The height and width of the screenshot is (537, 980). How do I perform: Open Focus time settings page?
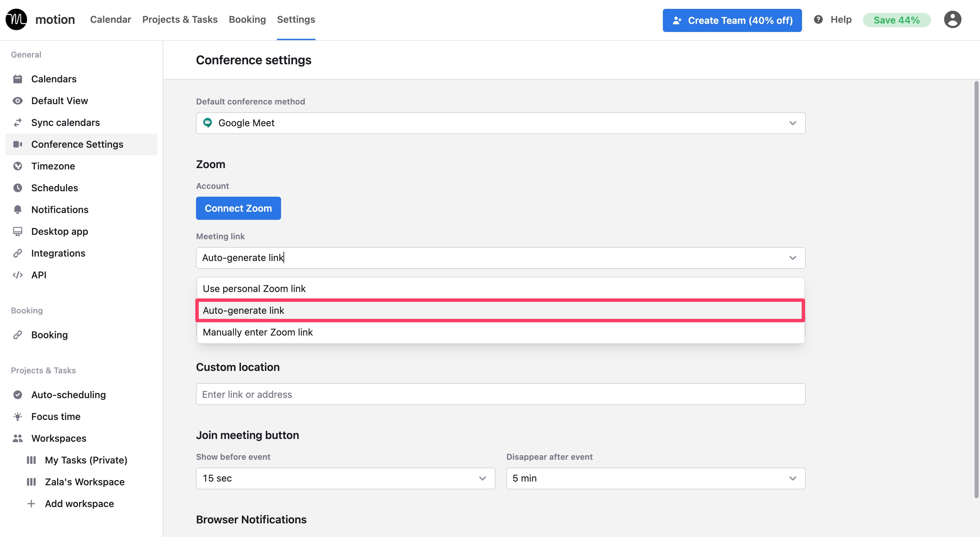coord(81,416)
